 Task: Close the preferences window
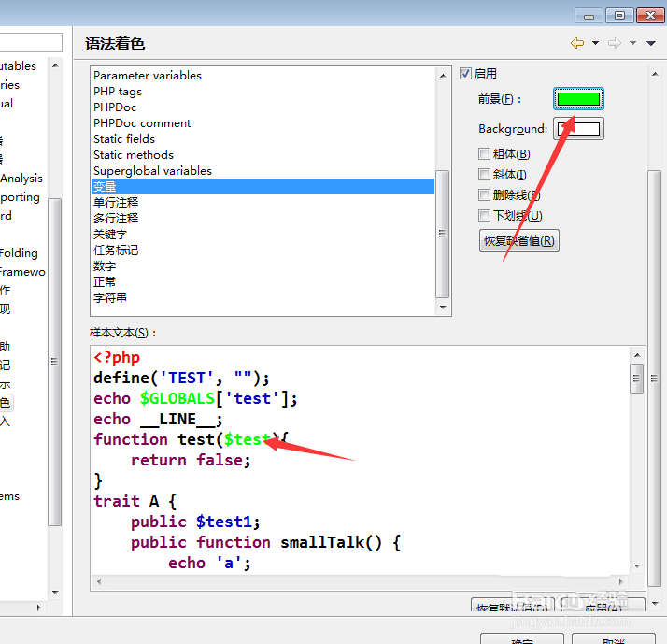tap(650, 16)
